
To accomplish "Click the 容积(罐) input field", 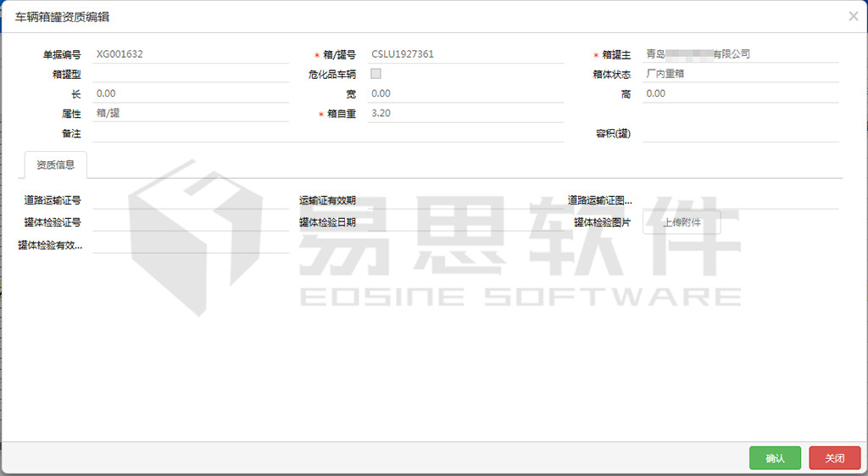I will [740, 133].
